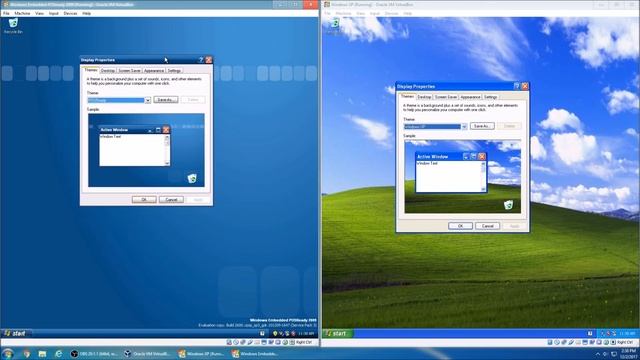This screenshot has height=360, width=640.
Task: Select Recycle Bin icon on POSReady desktop
Action: pos(13,26)
